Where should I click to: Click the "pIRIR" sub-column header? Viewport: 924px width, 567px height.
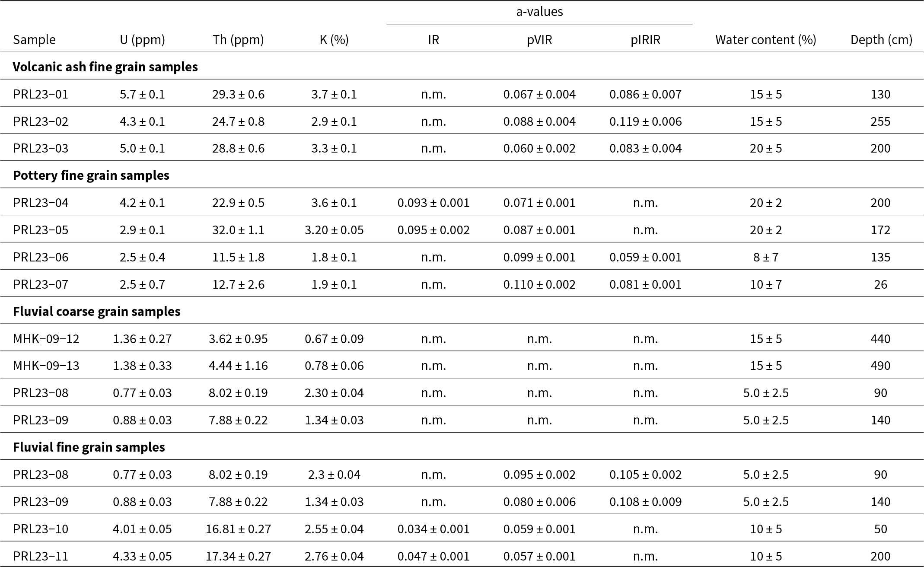pyautogui.click(x=645, y=40)
